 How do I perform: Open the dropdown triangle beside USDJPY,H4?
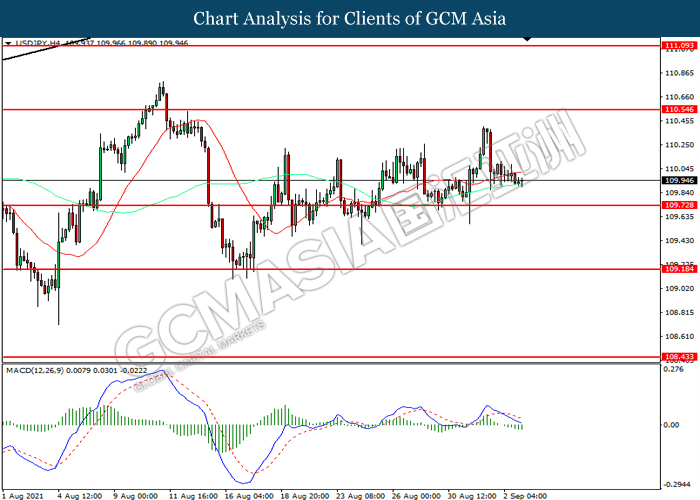click(x=8, y=43)
